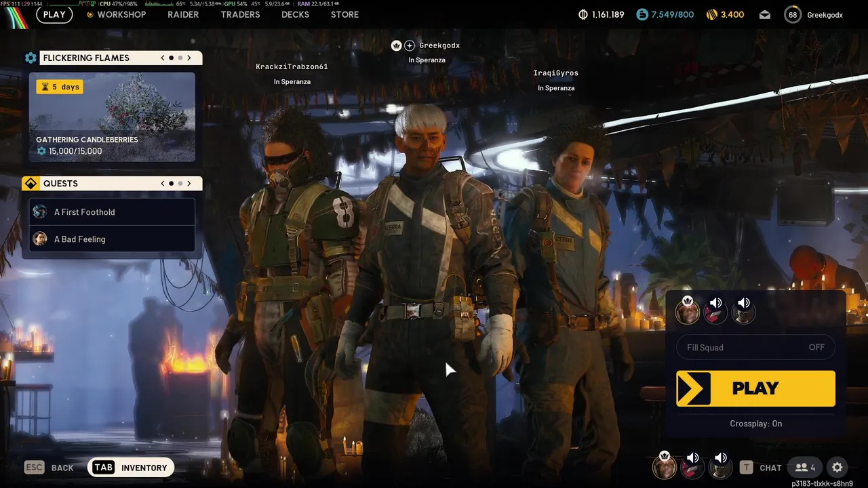Go to previous Quests page arrow
This screenshot has height=488, width=868.
163,183
